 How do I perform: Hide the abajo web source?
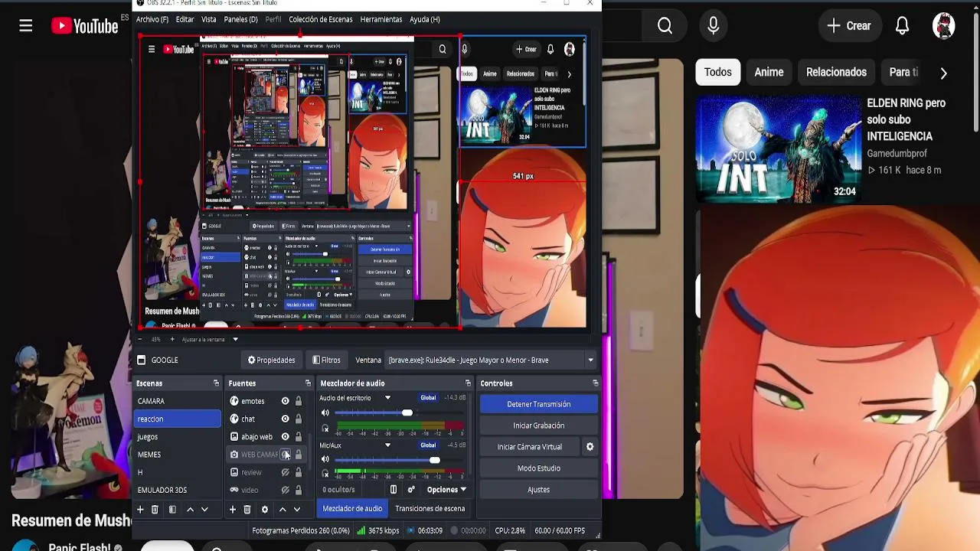coord(285,437)
